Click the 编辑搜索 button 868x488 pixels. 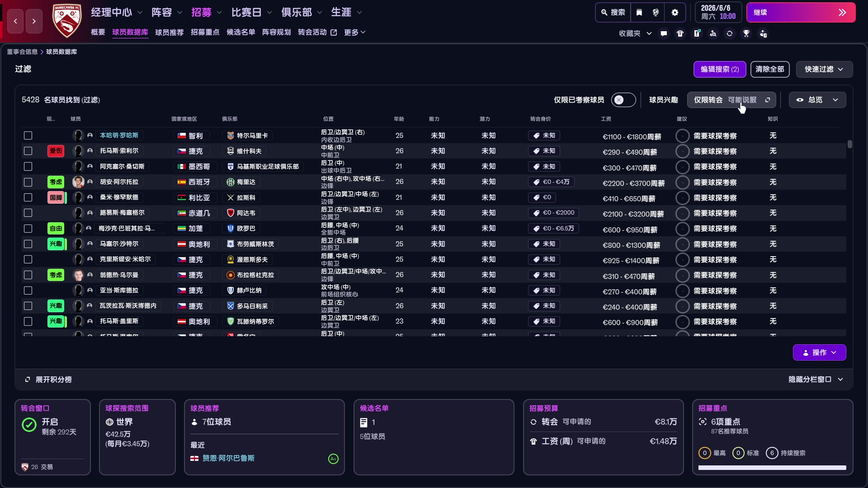719,69
